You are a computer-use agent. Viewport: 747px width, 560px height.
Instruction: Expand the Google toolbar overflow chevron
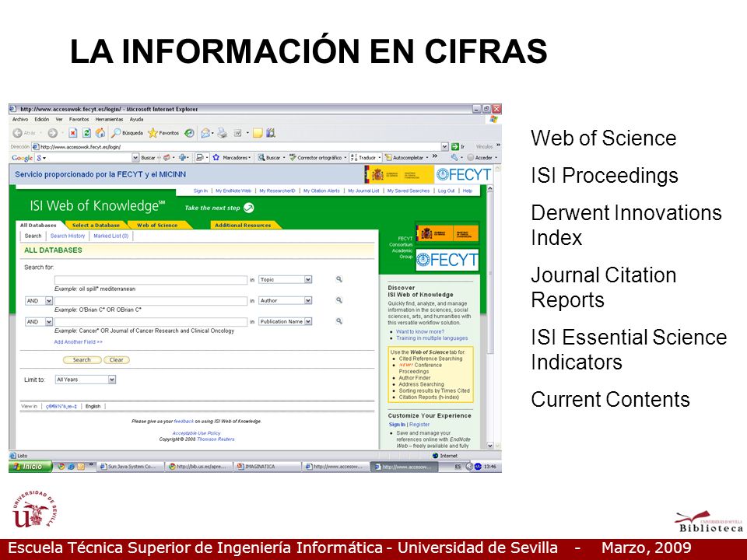click(x=434, y=156)
